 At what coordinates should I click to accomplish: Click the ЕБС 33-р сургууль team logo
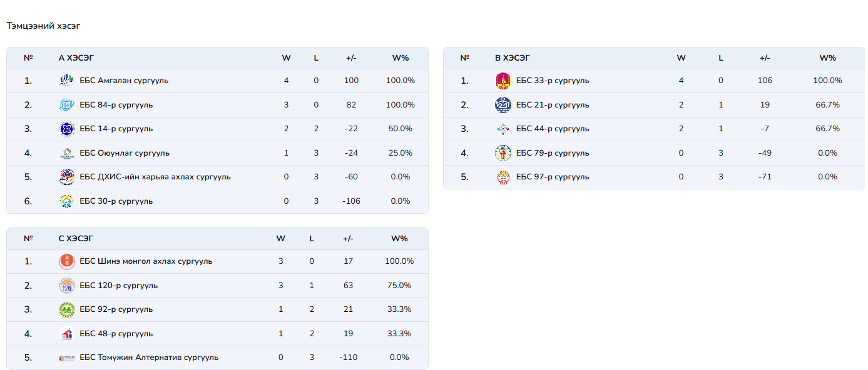click(503, 81)
